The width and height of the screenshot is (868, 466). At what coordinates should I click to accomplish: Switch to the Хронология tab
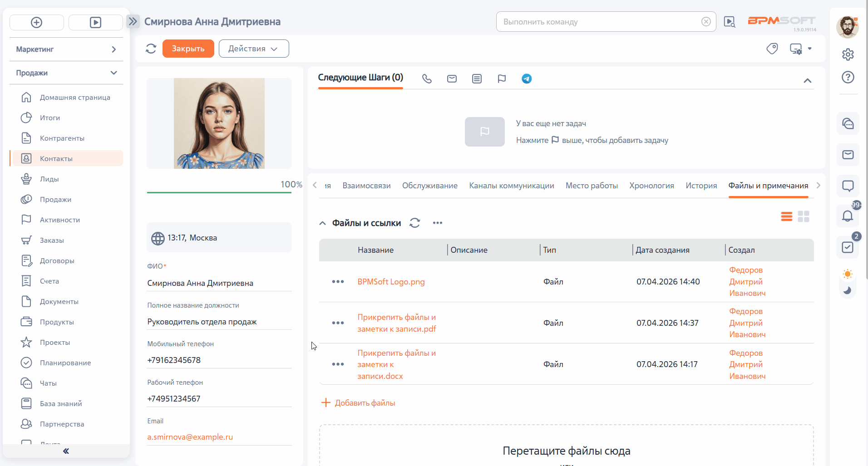(x=651, y=186)
